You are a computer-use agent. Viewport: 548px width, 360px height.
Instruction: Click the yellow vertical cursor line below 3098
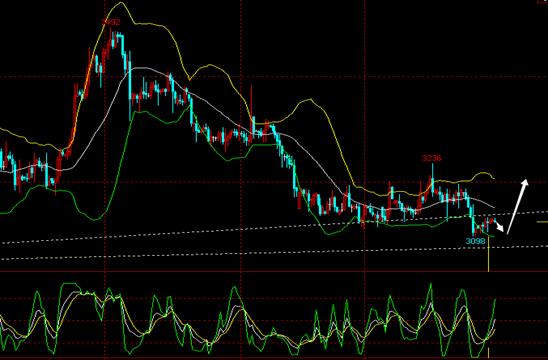click(x=488, y=259)
